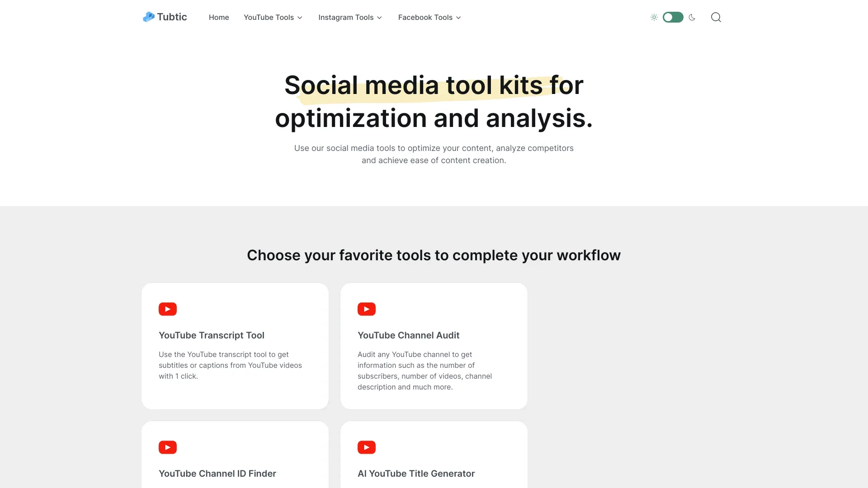This screenshot has height=488, width=868.
Task: Click the dark mode moon icon
Action: 692,17
